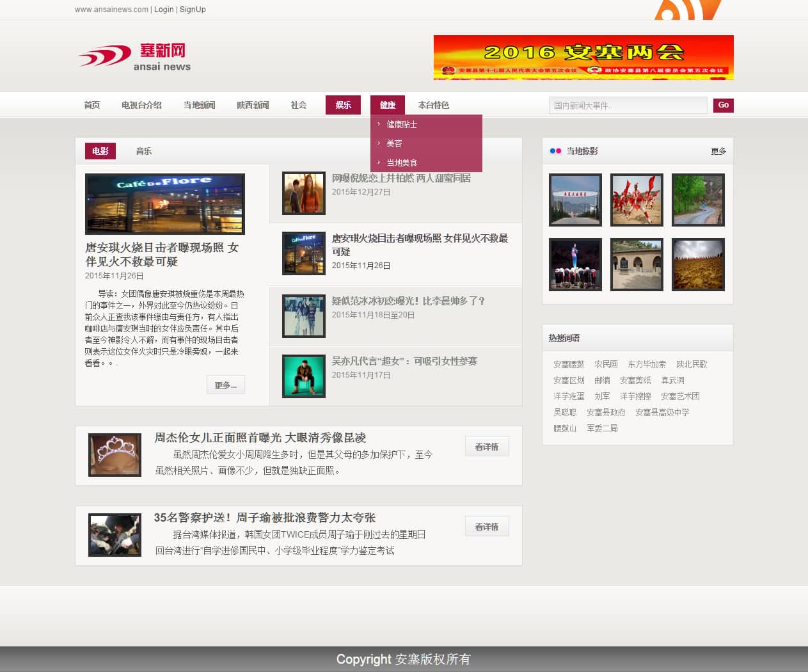Image resolution: width=808 pixels, height=672 pixels.
Task: Click 看详情 for the 周杰伦 article
Action: (x=487, y=447)
